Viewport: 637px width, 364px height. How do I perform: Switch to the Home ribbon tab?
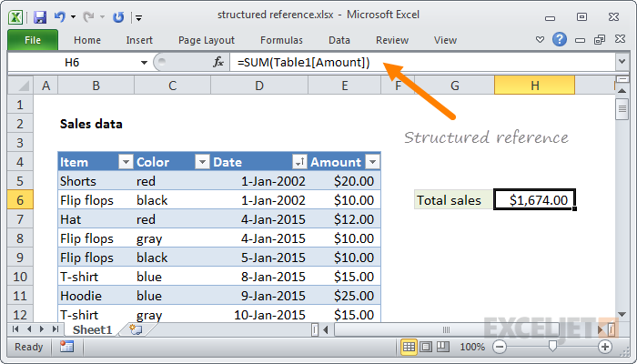[x=87, y=40]
